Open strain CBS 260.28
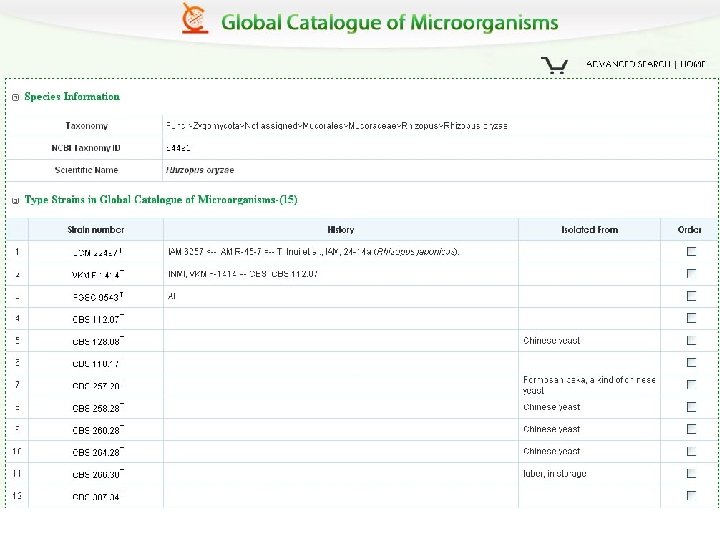720x540 pixels. point(98,430)
